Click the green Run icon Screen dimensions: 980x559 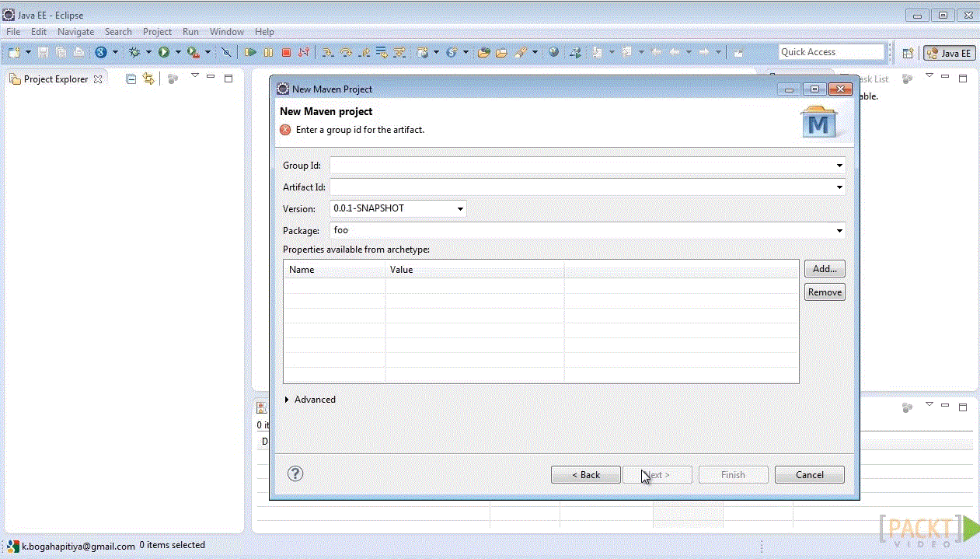164,52
